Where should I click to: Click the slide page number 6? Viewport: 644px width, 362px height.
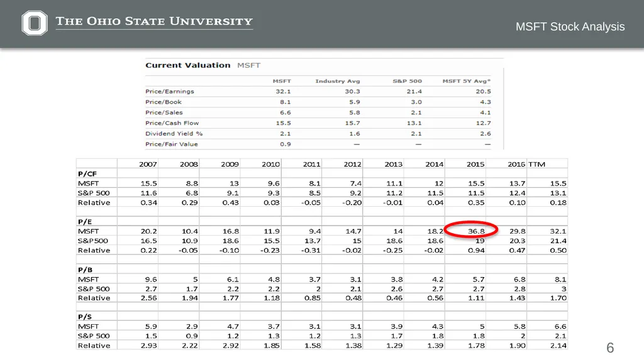(x=610, y=348)
